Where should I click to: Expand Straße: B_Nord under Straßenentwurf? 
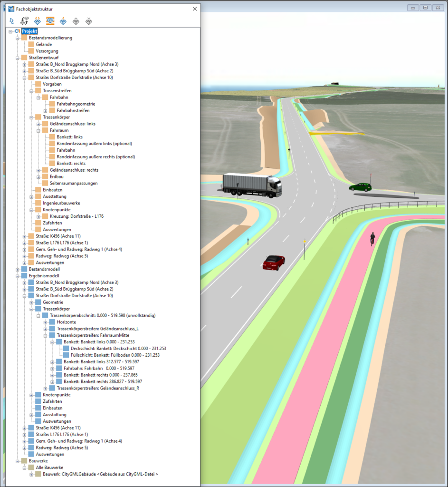[x=25, y=64]
